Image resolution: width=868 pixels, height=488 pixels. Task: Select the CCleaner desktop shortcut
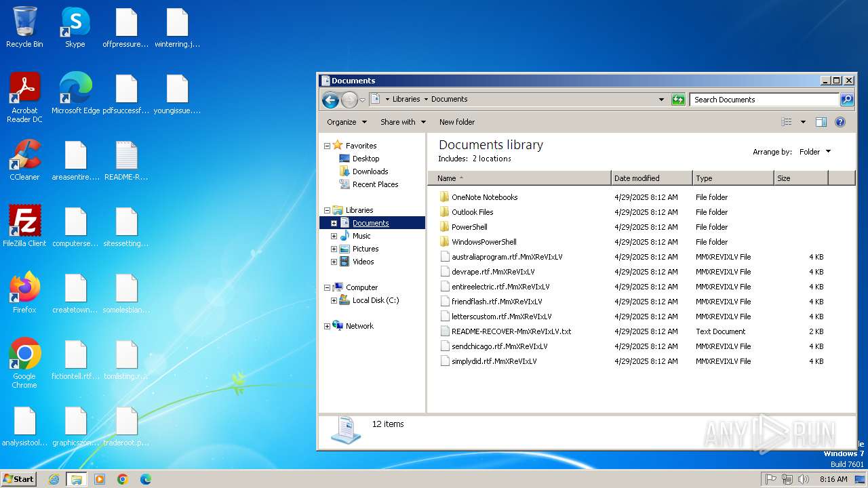coord(24,160)
